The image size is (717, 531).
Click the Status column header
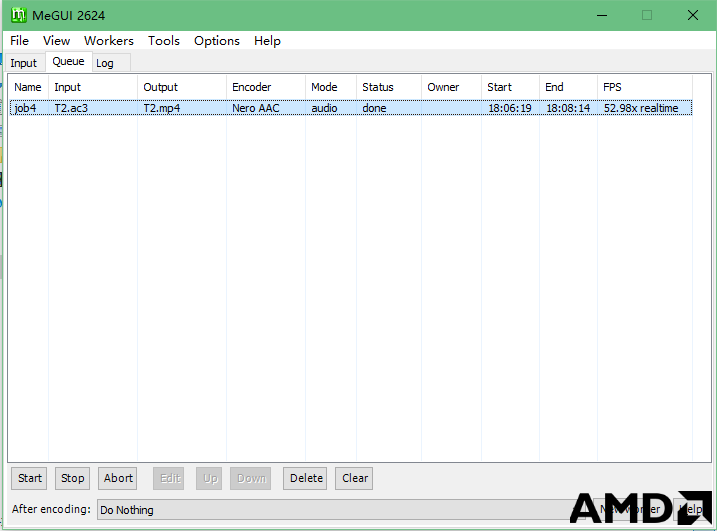coord(389,87)
